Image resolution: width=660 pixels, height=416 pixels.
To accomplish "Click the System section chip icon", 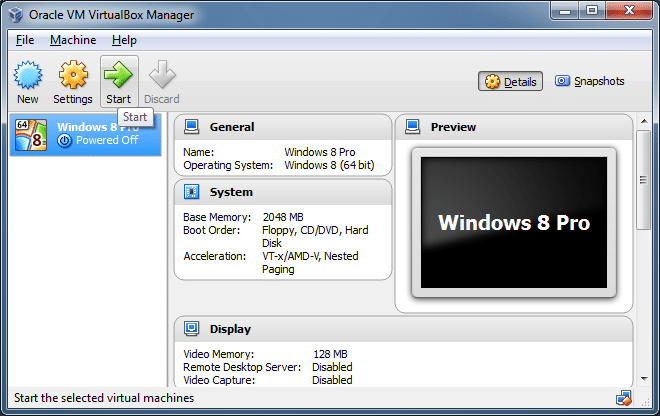I will pos(192,192).
